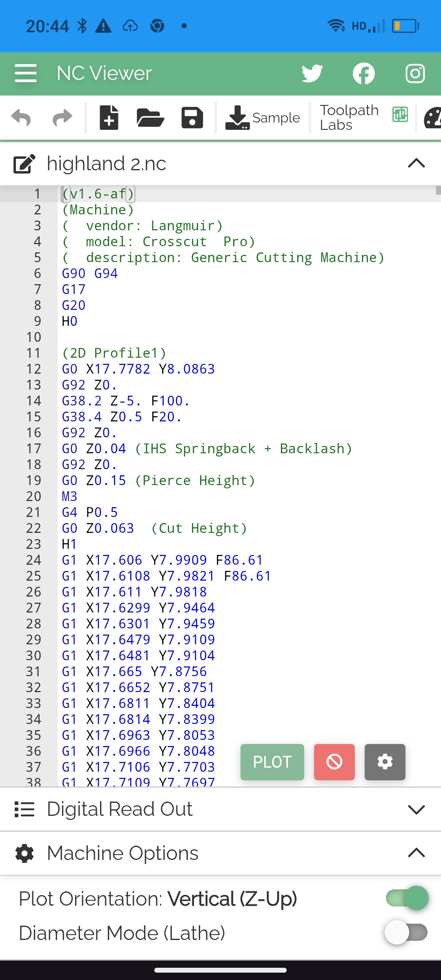Collapse the Machine Options section
The height and width of the screenshot is (980, 441).
coord(416,853)
